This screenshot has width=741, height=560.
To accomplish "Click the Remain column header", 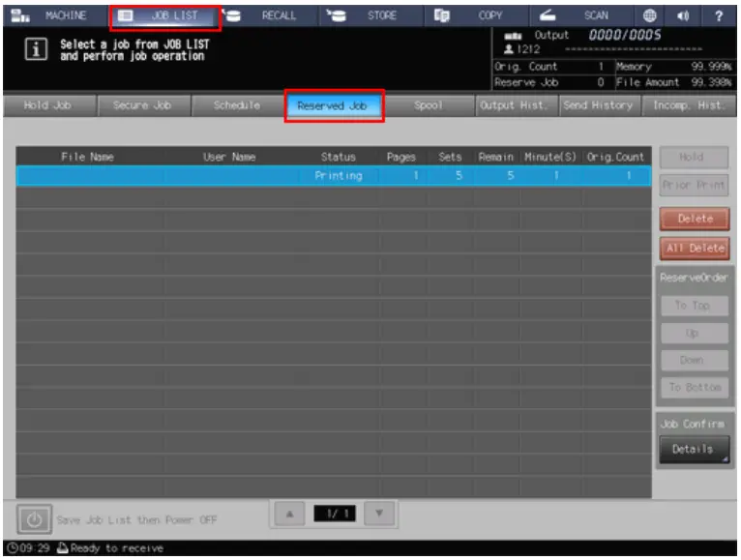I will (x=495, y=157).
